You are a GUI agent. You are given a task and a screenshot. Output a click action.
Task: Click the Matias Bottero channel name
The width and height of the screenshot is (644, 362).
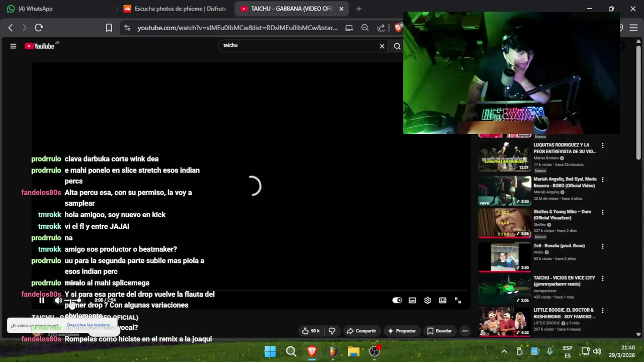pos(547,158)
